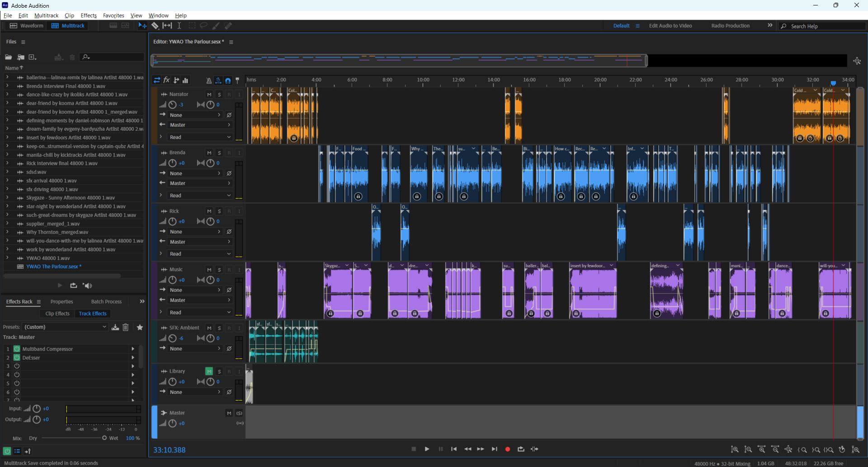Viewport: 868px width, 467px height.
Task: Toggle snapping magnet icon
Action: 228,81
